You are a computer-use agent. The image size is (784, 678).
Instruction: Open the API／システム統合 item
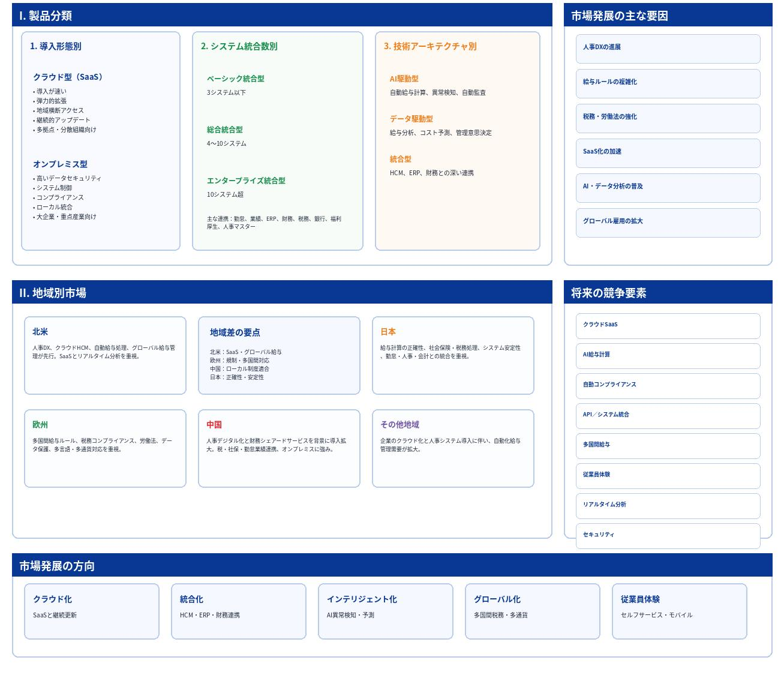[x=668, y=416]
